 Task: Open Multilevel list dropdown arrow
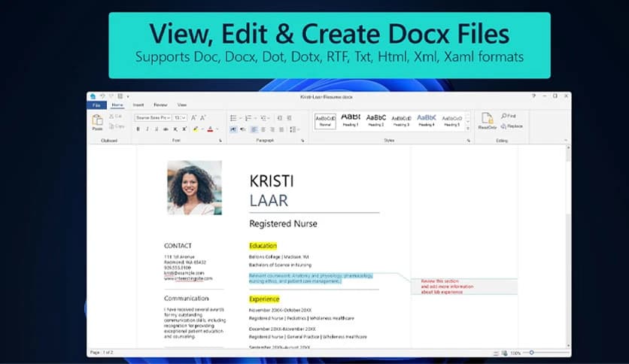269,118
